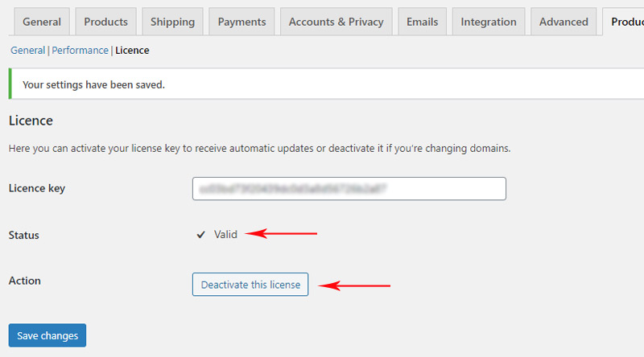Select the Accounts & Privacy tab

[336, 22]
